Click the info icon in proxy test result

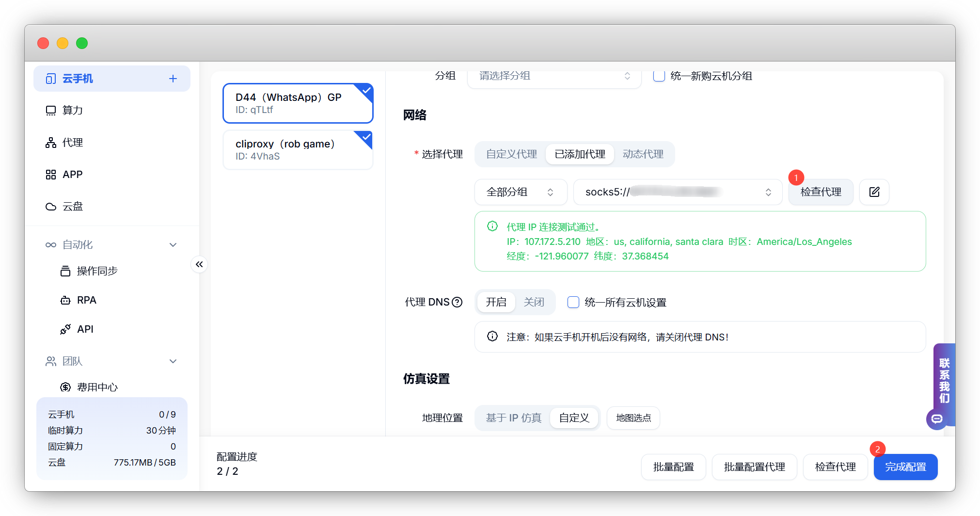(492, 226)
